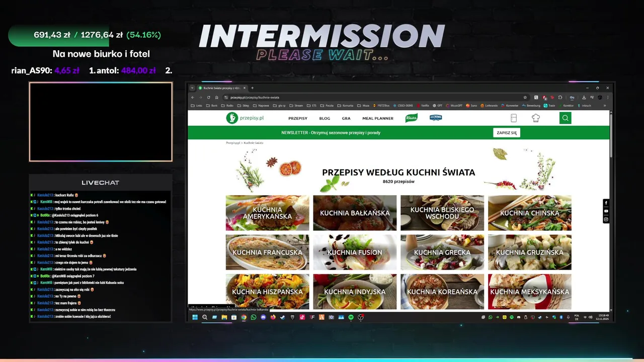Click the fridge icon in site header

click(x=513, y=118)
